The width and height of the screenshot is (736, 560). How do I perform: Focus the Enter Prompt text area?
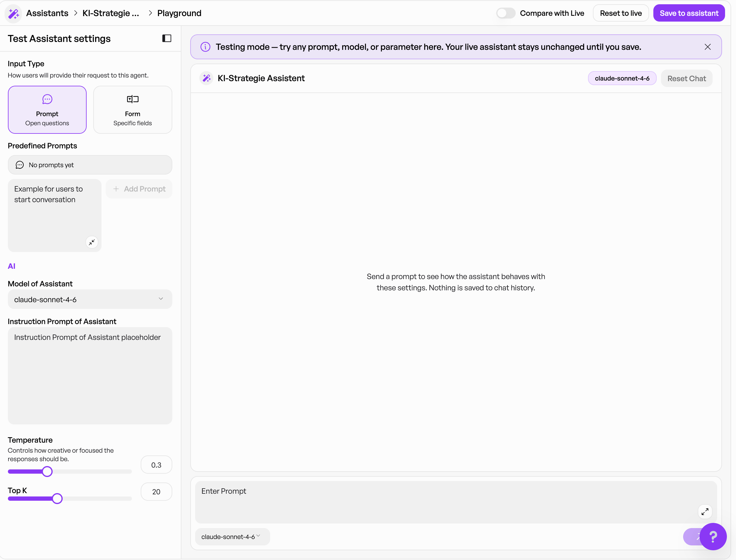[x=456, y=502]
